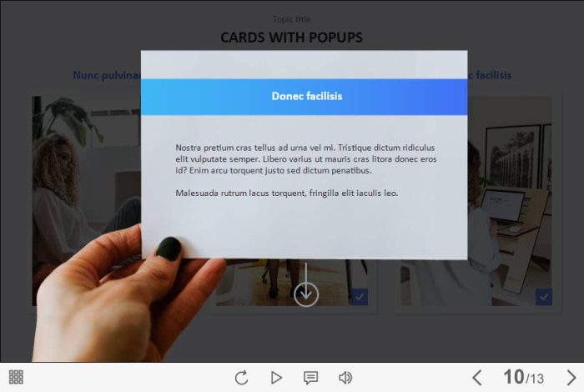Click the 'CARDS WITH POPUPS' heading
The height and width of the screenshot is (392, 584).
pos(291,38)
